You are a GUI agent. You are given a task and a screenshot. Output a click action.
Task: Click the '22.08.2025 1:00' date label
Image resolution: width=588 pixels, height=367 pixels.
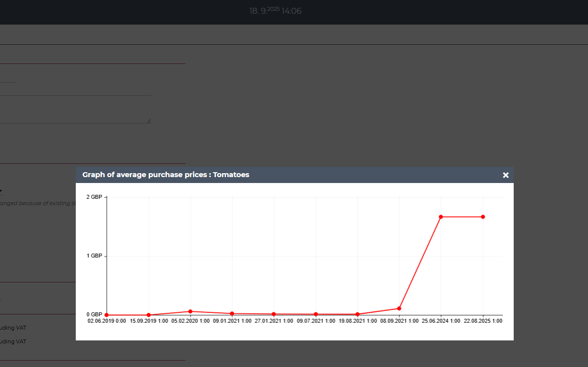pos(483,321)
